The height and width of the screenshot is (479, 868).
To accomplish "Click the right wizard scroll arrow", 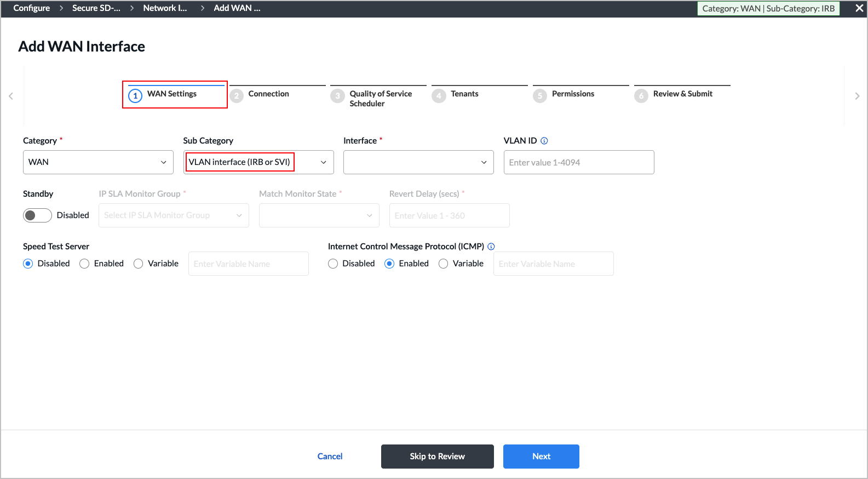I will [857, 96].
